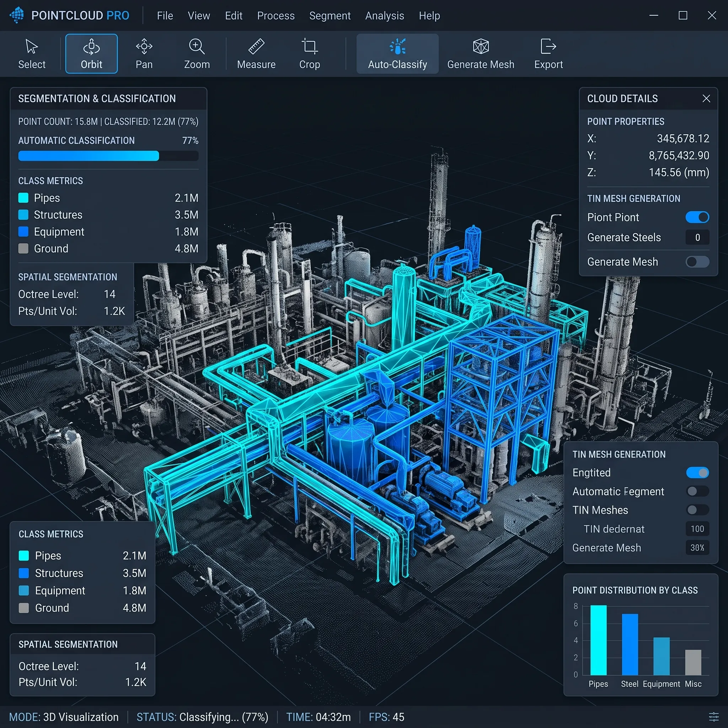Click the Generate Mesh 30% value field
The width and height of the screenshot is (728, 728).
click(x=697, y=547)
